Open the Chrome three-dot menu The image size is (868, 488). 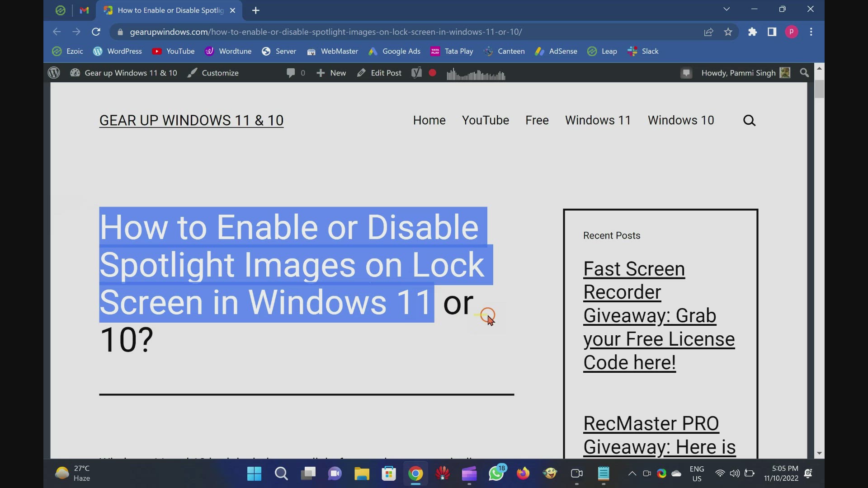(x=811, y=32)
